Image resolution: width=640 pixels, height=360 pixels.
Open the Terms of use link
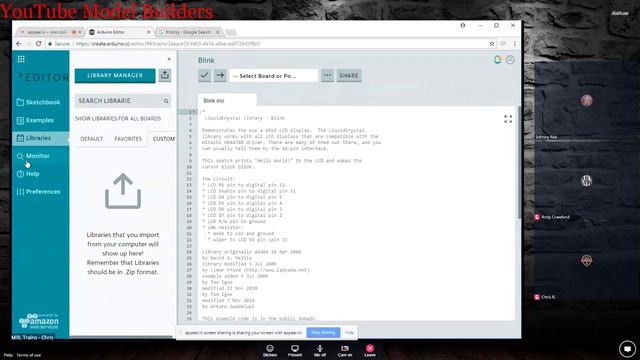(29, 355)
